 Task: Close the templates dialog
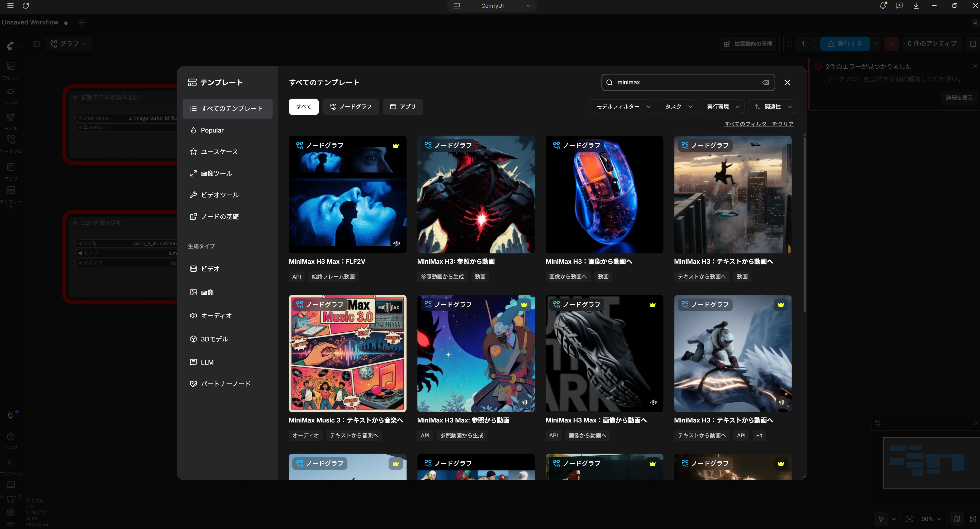point(787,83)
